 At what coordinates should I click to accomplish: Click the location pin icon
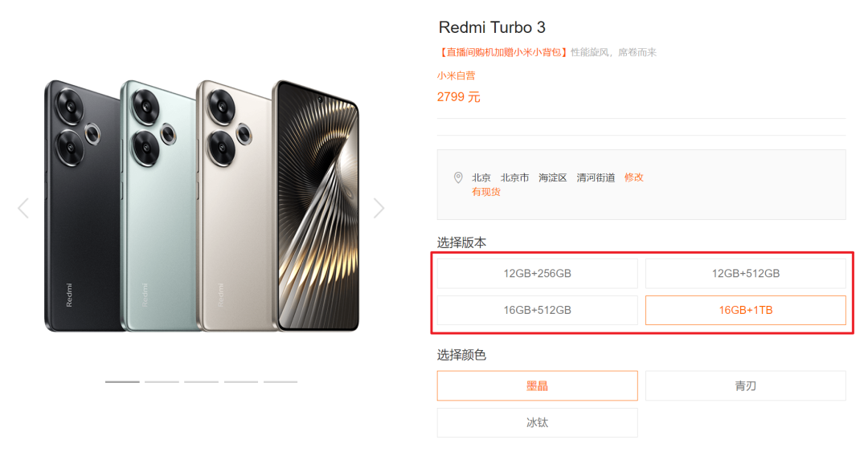point(458,177)
